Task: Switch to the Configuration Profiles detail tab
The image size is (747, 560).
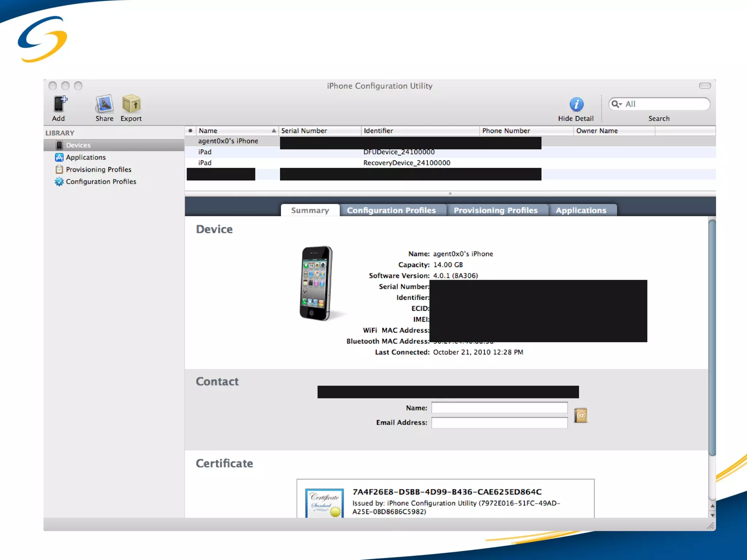Action: (391, 210)
